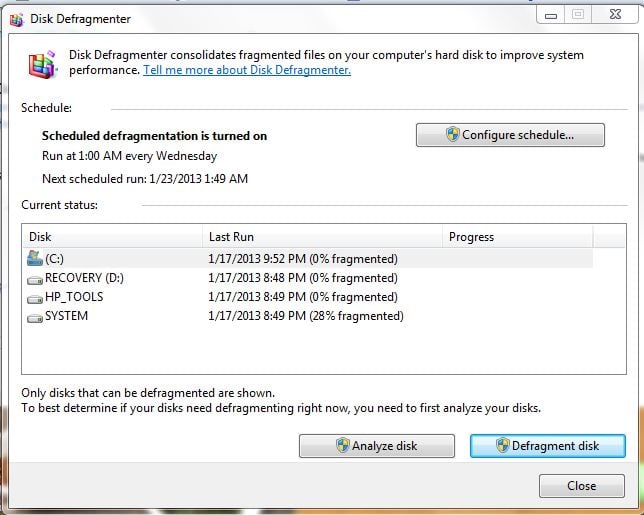
Task: Start Defragment disk
Action: click(547, 446)
